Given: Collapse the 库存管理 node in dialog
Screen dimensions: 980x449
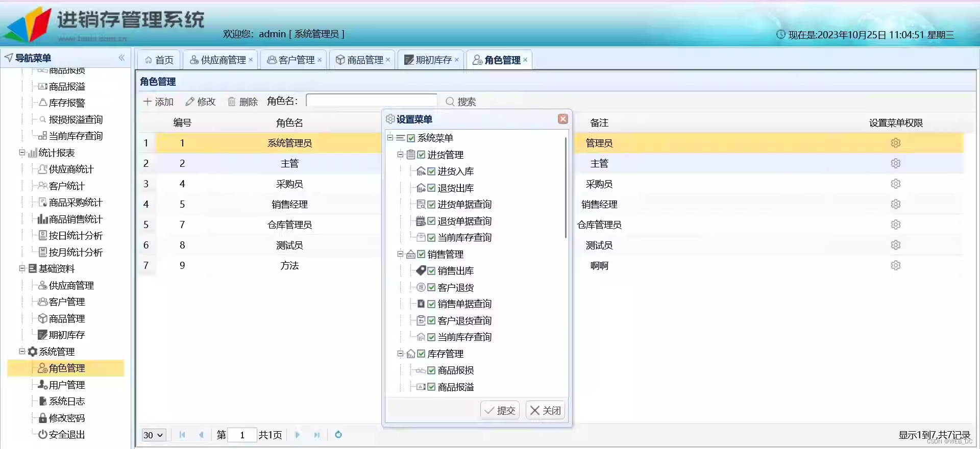Looking at the screenshot, I should (400, 353).
